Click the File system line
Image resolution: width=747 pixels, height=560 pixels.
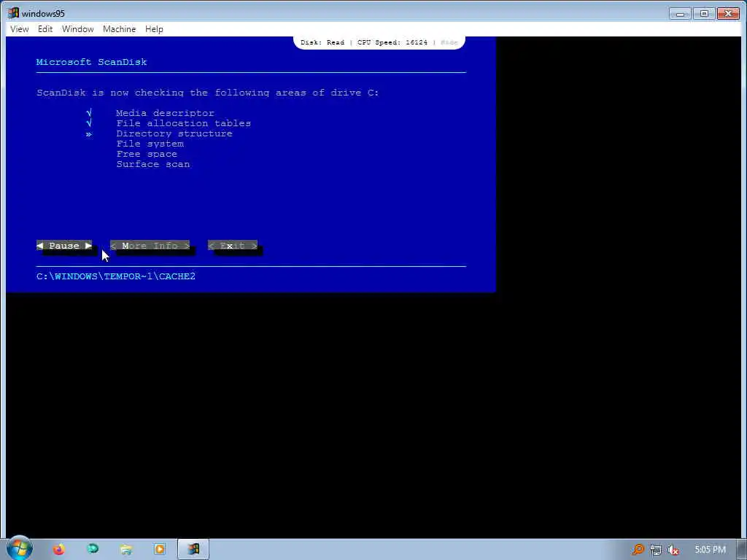[x=150, y=144]
